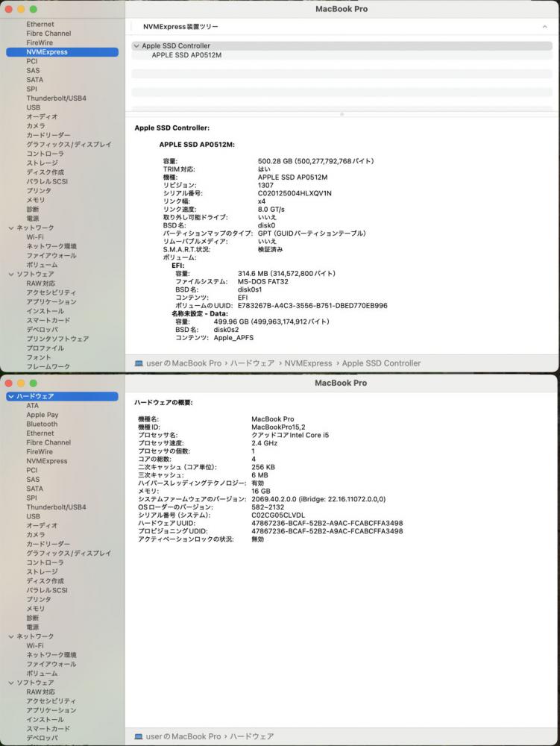Select カメラ in bottom window sidebar

(36, 535)
